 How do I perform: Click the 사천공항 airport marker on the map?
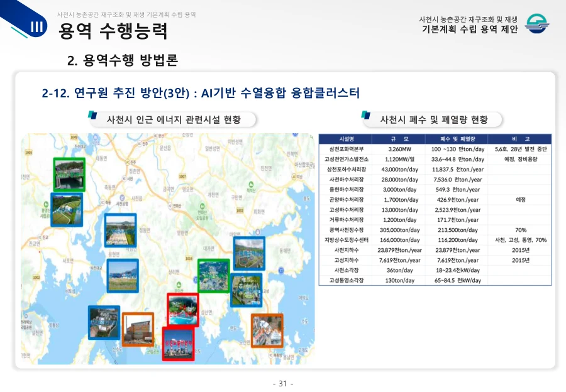(x=122, y=198)
